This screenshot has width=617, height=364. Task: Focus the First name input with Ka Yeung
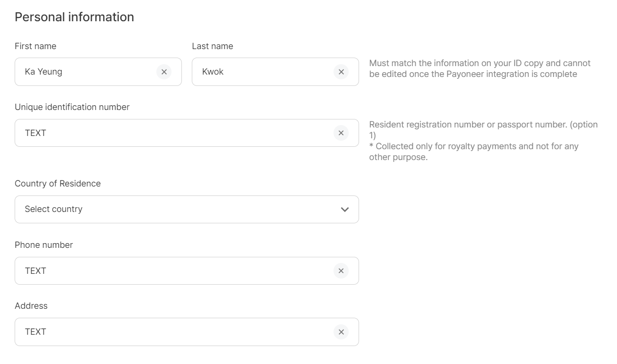[85, 72]
